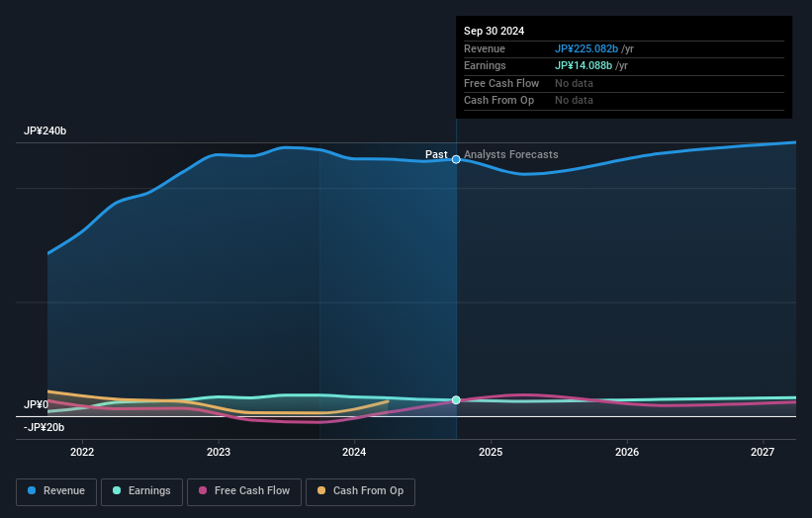
Task: Select the 2022 x-axis label
Action: pos(82,453)
